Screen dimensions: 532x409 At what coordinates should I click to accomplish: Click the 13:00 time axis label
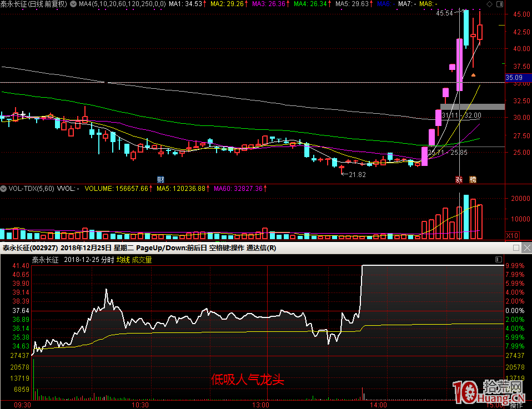(260, 405)
